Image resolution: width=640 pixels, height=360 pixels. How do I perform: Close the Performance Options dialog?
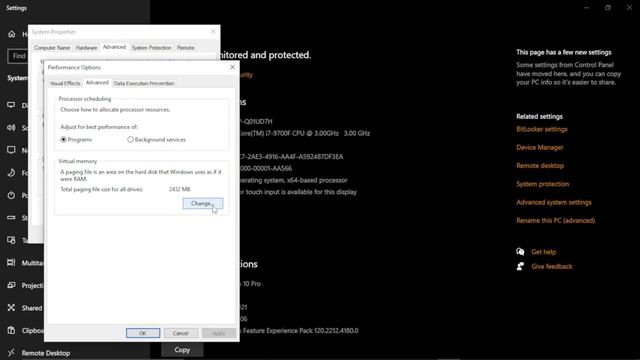pos(232,67)
